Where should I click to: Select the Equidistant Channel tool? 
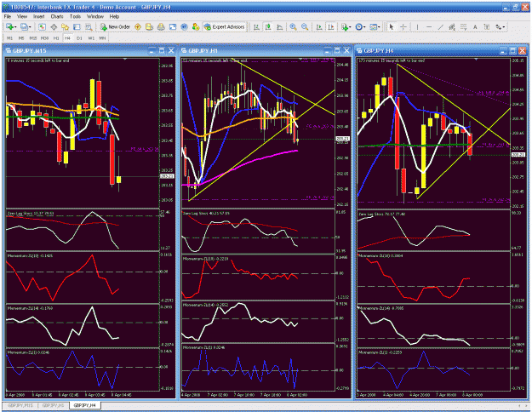(452, 26)
